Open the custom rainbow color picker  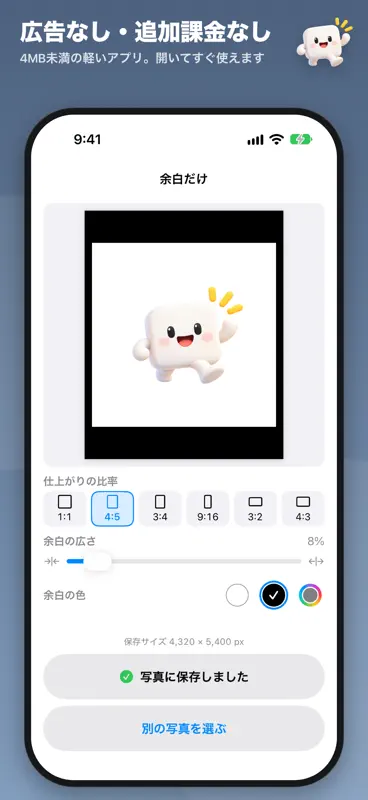310,595
